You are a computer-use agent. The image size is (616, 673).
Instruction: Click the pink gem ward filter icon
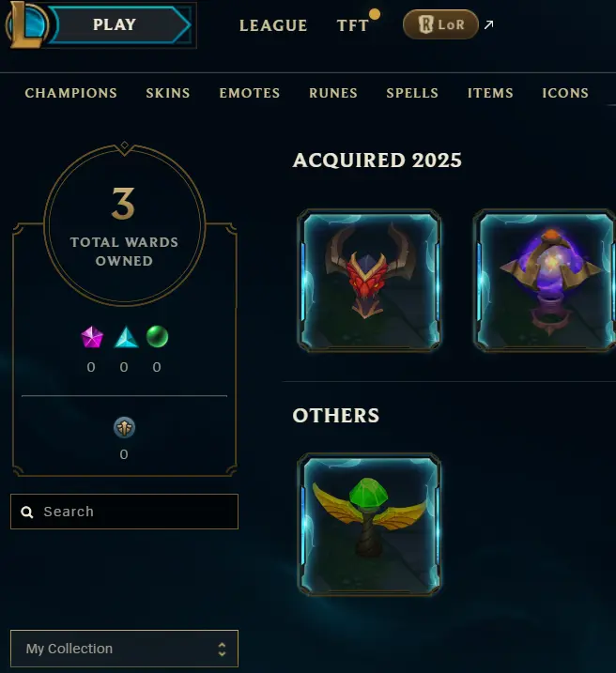[x=92, y=337]
